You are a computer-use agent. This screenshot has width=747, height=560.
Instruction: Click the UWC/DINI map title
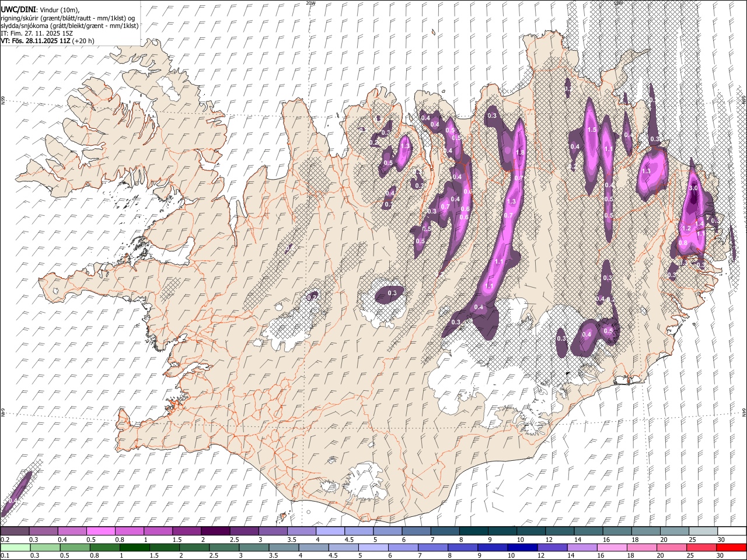[x=18, y=9]
